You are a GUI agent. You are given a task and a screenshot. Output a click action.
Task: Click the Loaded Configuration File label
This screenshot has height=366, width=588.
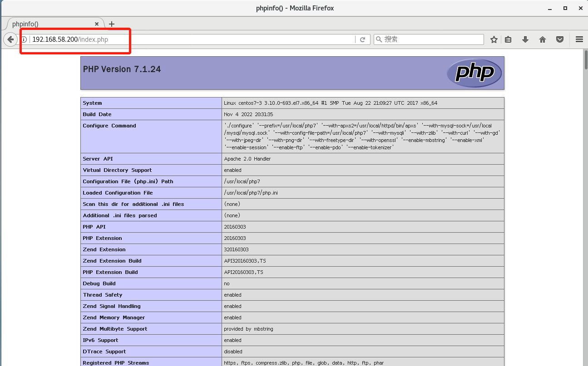click(x=118, y=193)
